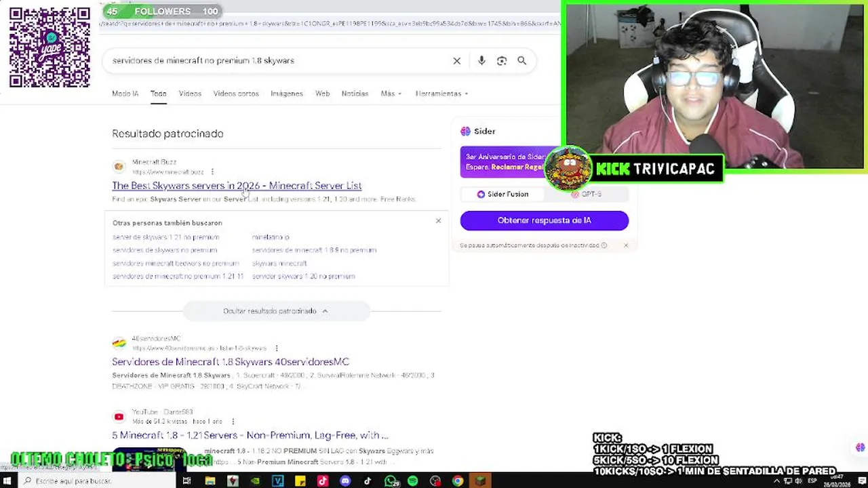
Task: Submit search with the magnifier icon
Action: [x=522, y=61]
